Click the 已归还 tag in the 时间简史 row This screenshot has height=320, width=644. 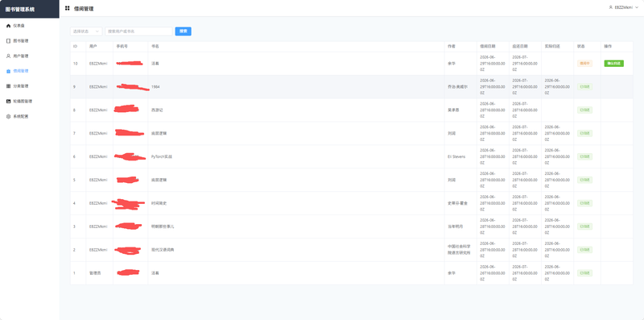click(x=584, y=203)
